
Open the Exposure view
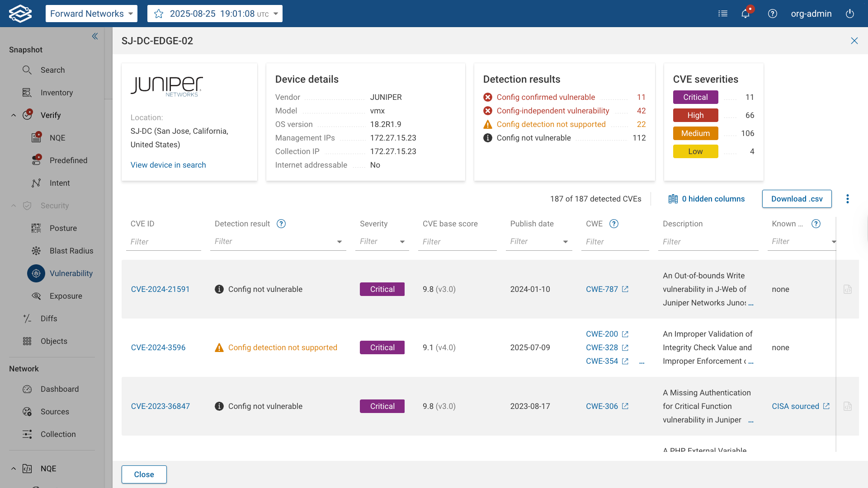click(x=66, y=296)
